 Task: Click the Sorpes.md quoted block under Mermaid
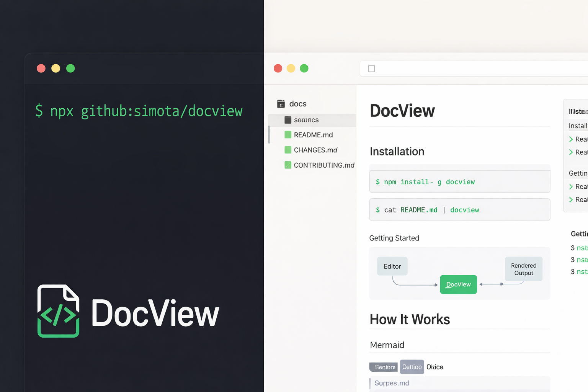tap(391, 383)
